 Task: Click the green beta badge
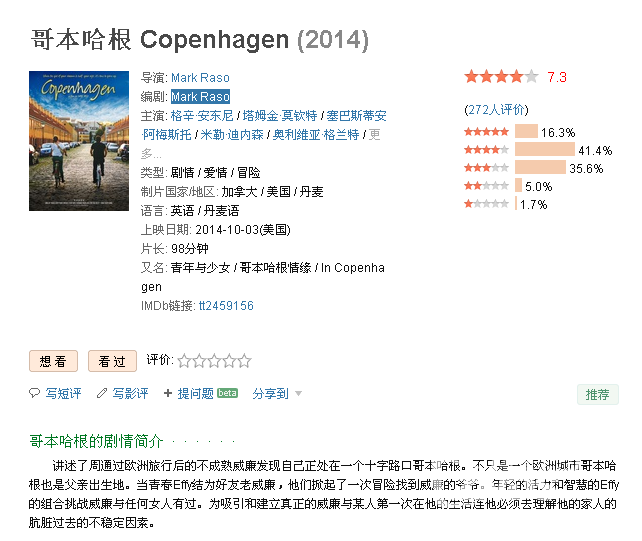tap(227, 393)
